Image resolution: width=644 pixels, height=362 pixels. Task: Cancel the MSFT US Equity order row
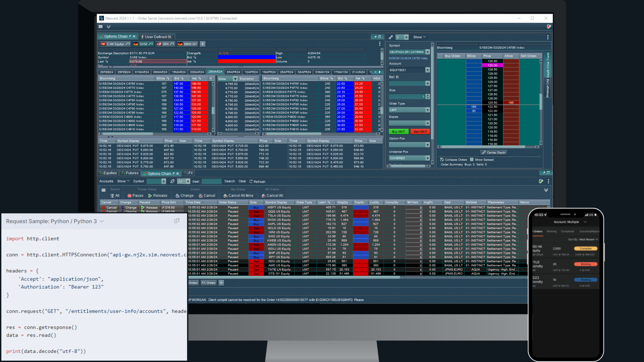(x=109, y=208)
